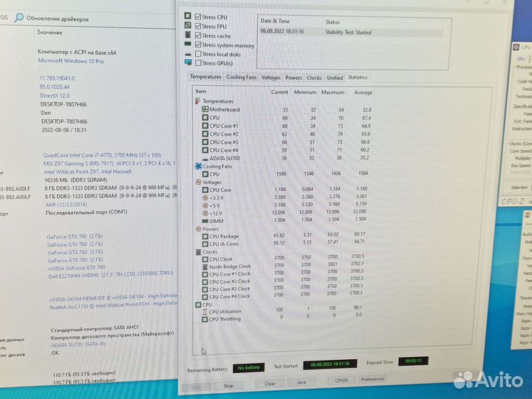The width and height of the screenshot is (532, 399).
Task: Uncheck the Stress CPU checkbox
Action: pos(198,16)
